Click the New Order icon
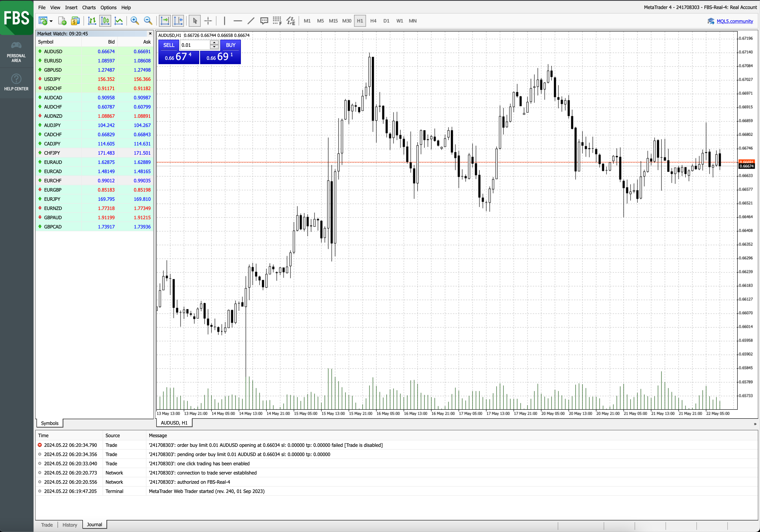 (62, 21)
